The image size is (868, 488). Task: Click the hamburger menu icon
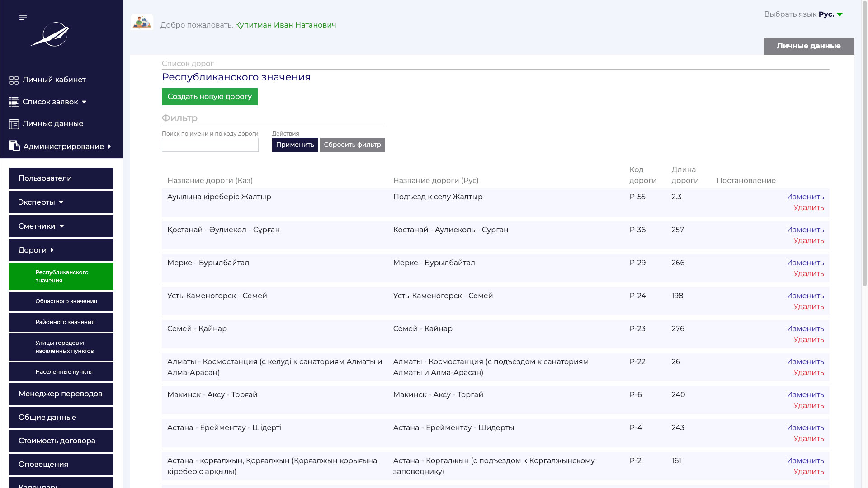(x=23, y=17)
